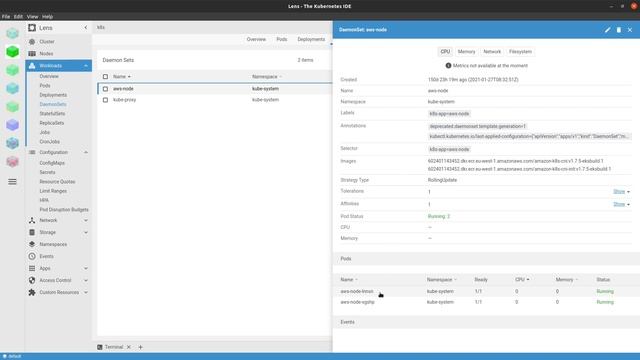Open the Help menu
Screen dimensions: 640x360
click(x=47, y=17)
